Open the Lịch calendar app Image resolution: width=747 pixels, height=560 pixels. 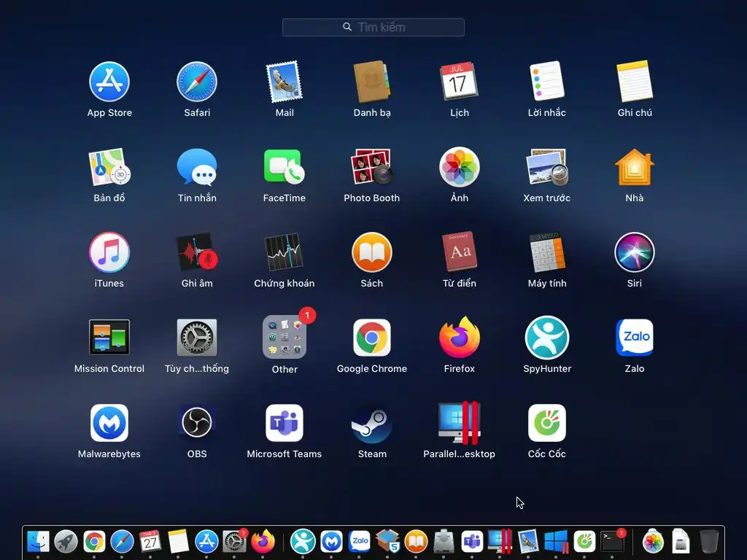point(460,81)
